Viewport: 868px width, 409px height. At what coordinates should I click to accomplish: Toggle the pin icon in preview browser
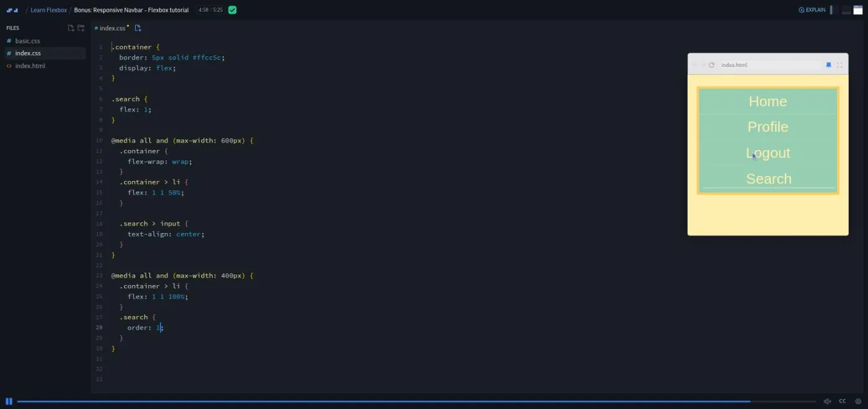coord(828,65)
